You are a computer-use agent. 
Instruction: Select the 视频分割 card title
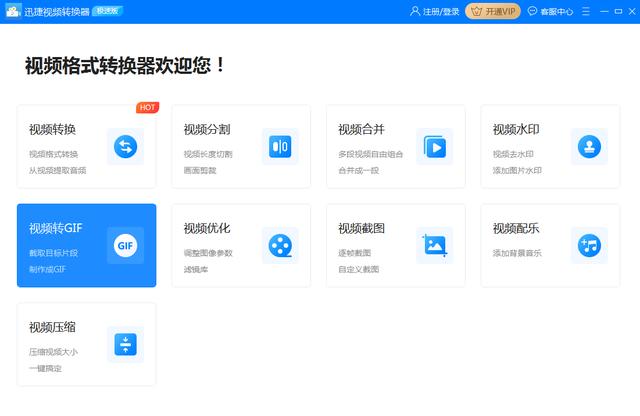207,130
